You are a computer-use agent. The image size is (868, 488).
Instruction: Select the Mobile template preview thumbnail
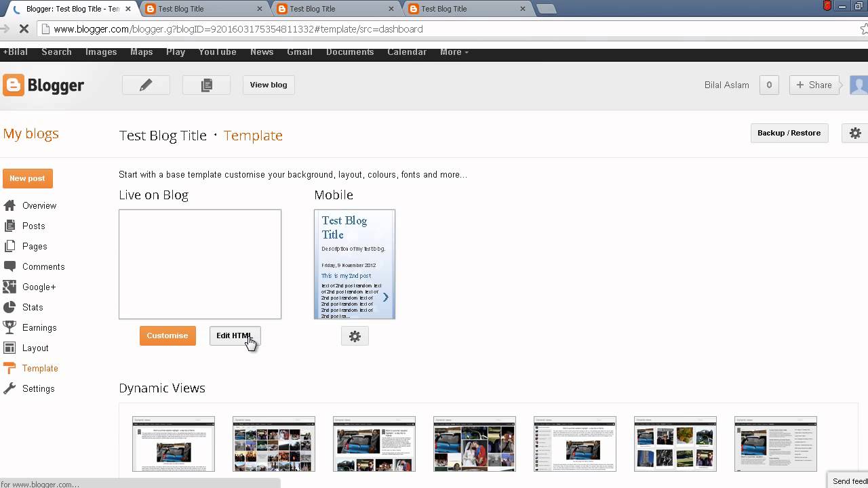coord(355,264)
